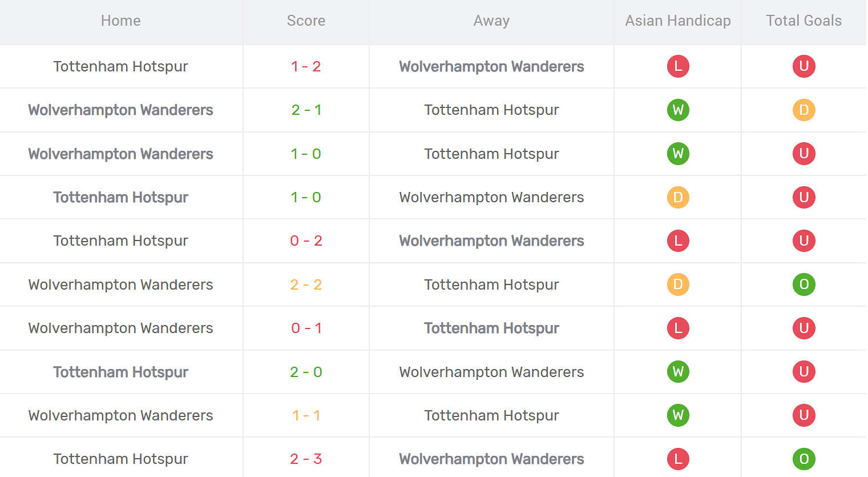The image size is (868, 477).
Task: Select the home team in the 2 - 0 row
Action: (120, 372)
